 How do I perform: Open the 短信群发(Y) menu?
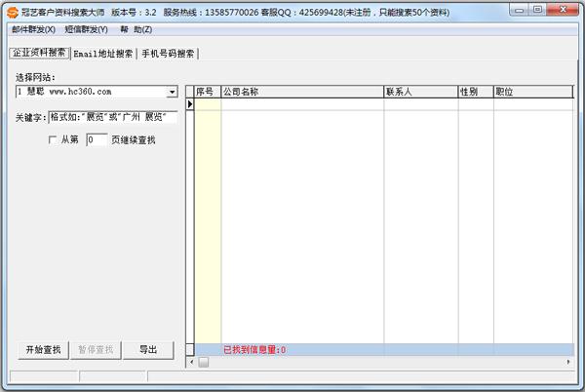point(87,30)
